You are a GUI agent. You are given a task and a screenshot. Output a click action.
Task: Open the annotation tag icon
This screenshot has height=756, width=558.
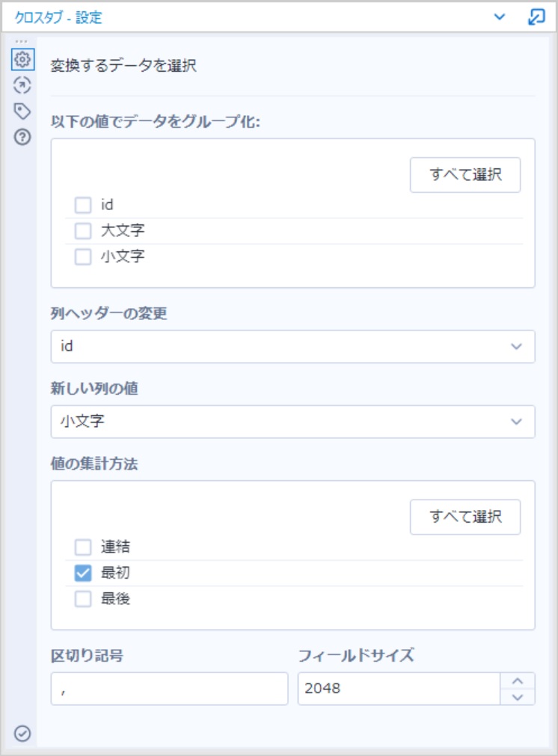tap(22, 111)
